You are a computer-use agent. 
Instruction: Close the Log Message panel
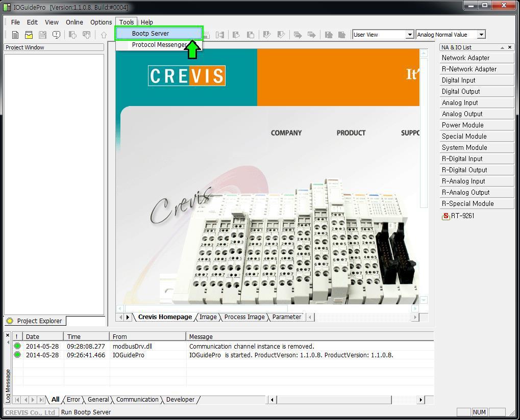pyautogui.click(x=8, y=335)
